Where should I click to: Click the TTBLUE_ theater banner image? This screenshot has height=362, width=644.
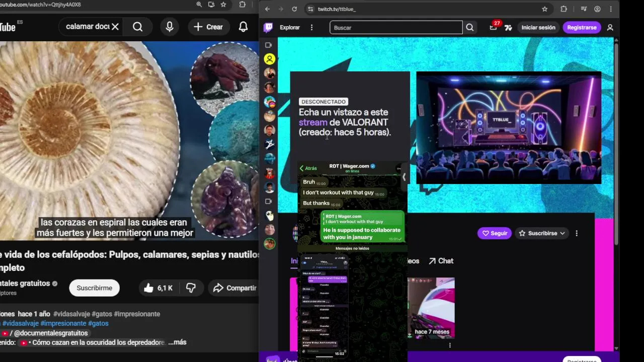click(x=509, y=128)
